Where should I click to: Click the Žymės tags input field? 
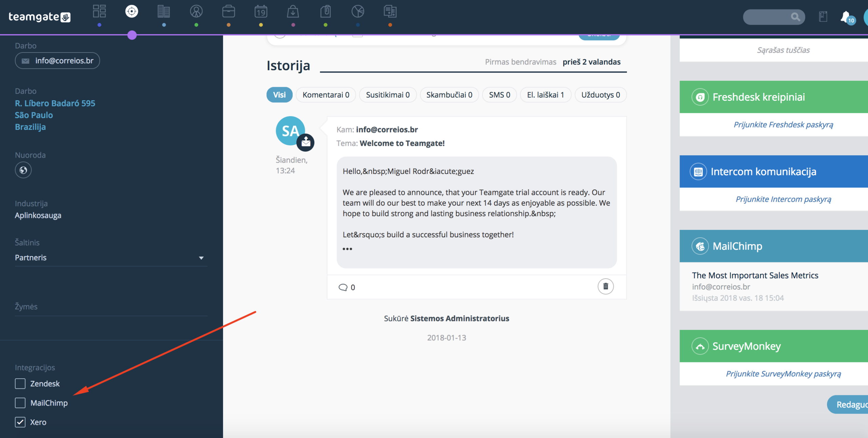coord(111,307)
